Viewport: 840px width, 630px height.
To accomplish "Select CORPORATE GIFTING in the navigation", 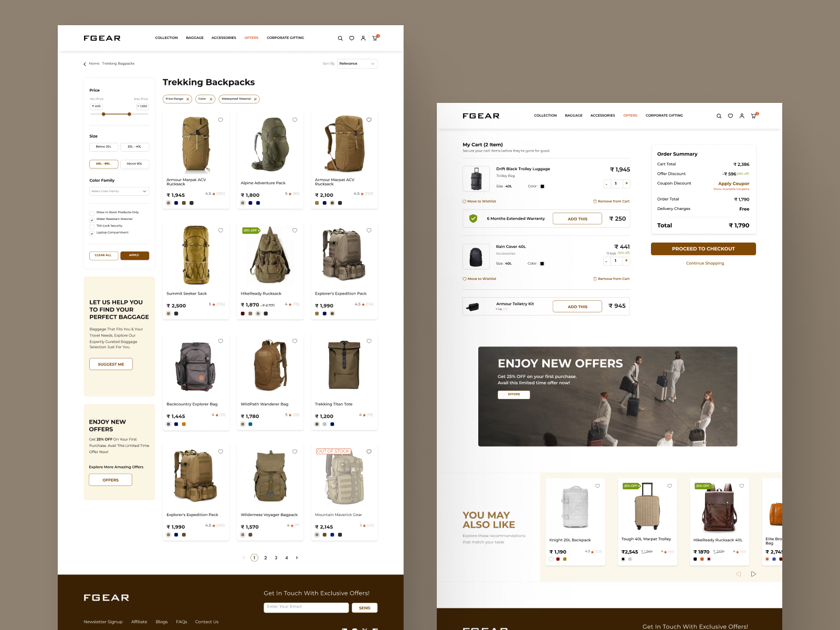I will pyautogui.click(x=285, y=38).
